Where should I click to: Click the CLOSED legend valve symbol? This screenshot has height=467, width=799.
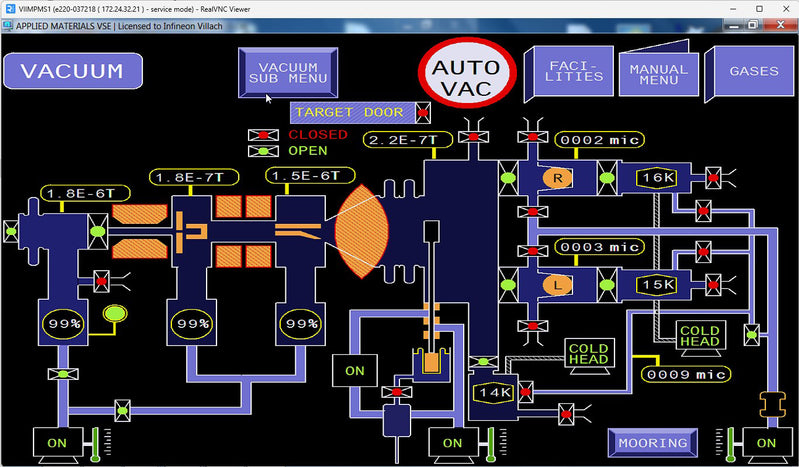263,135
